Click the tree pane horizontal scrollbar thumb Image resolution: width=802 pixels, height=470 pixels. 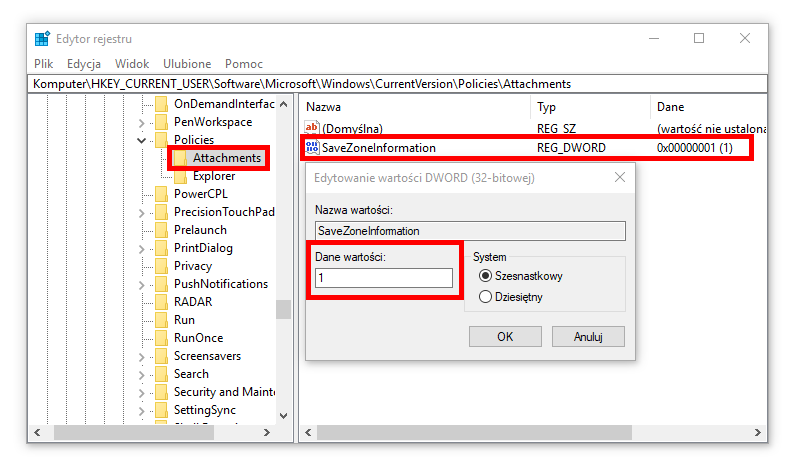pos(134,433)
